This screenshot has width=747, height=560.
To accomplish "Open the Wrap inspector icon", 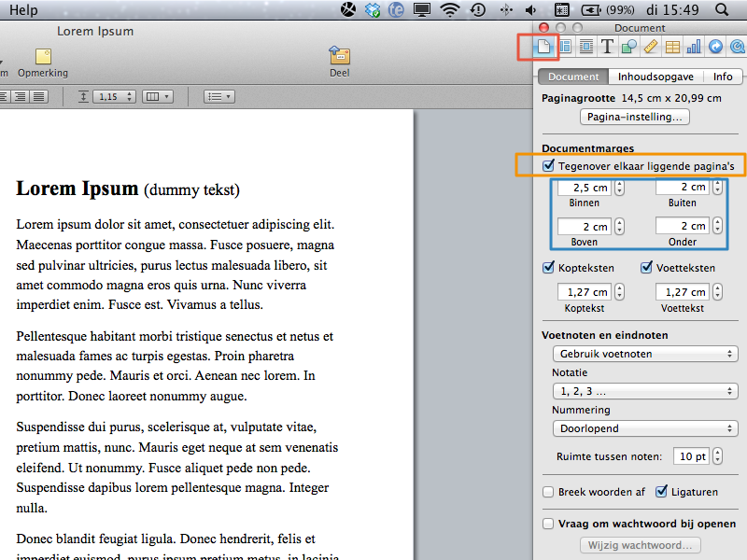I will pos(586,47).
